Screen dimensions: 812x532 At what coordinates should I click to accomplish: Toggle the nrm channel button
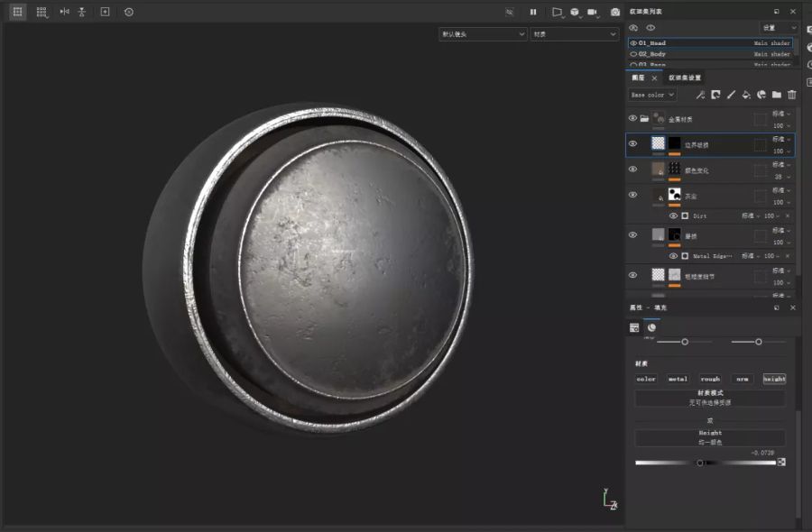pos(743,379)
